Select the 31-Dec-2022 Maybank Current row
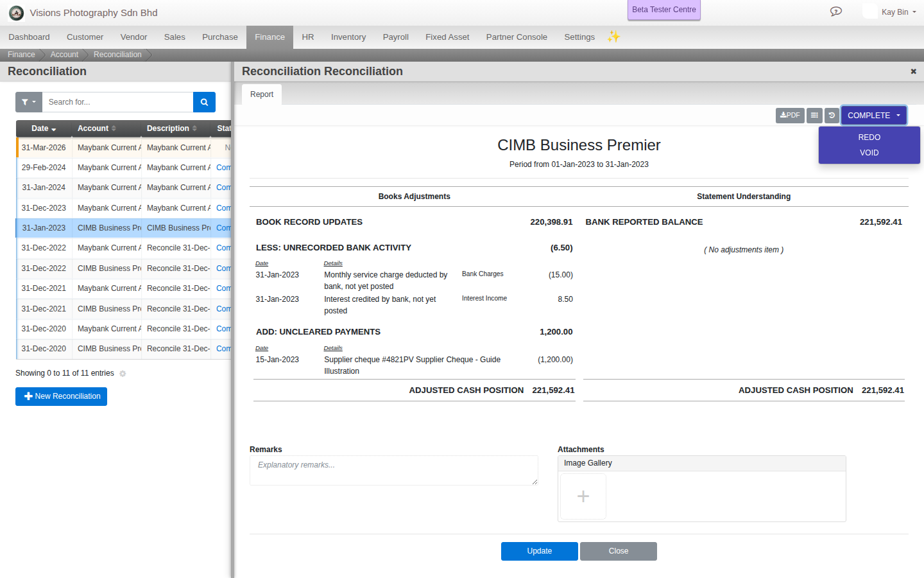This screenshot has height=578, width=924. tap(124, 248)
